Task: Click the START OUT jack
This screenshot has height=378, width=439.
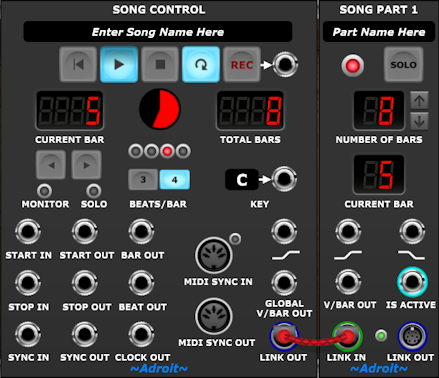Action: tap(85, 231)
